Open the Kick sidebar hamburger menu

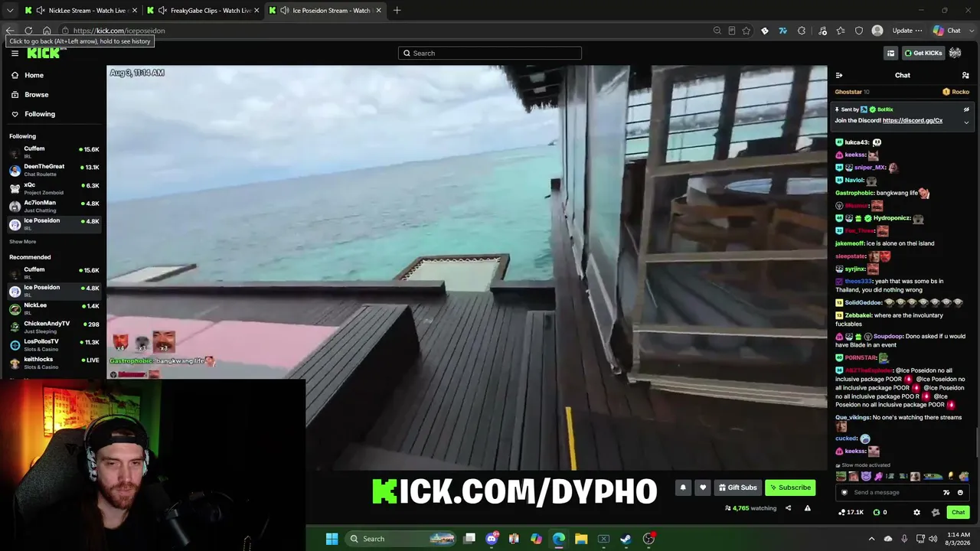(15, 53)
